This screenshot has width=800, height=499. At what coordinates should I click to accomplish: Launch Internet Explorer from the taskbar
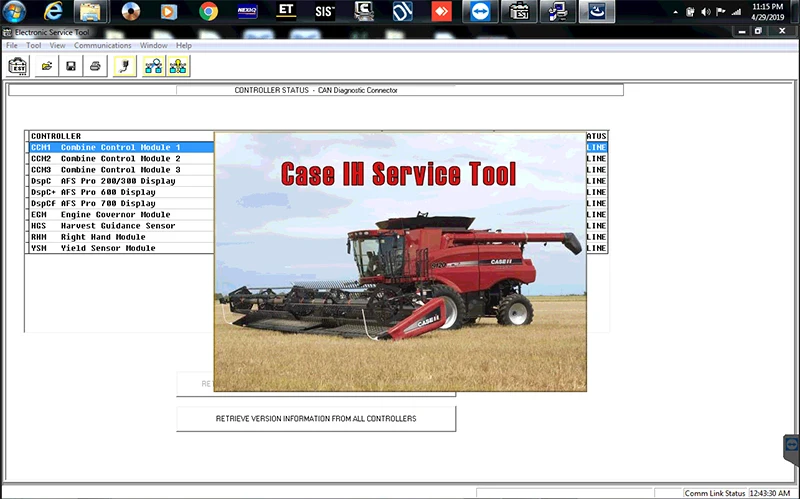[53, 11]
